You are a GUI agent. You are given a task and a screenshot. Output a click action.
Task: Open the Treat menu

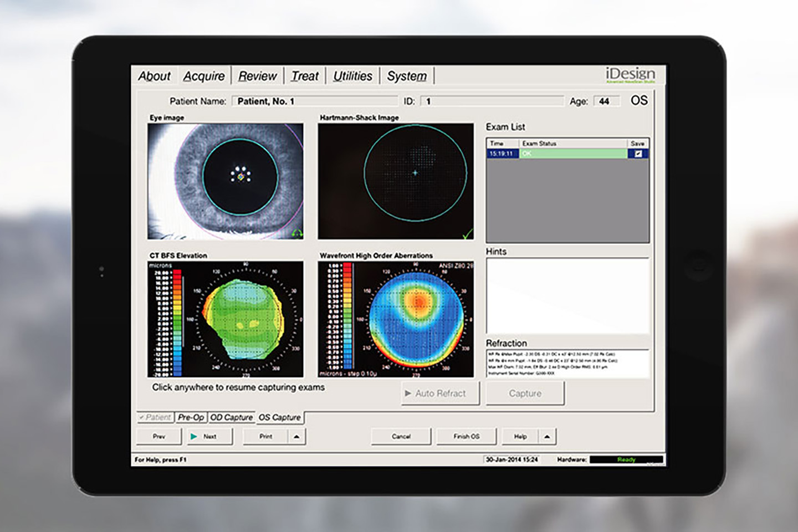coord(305,76)
